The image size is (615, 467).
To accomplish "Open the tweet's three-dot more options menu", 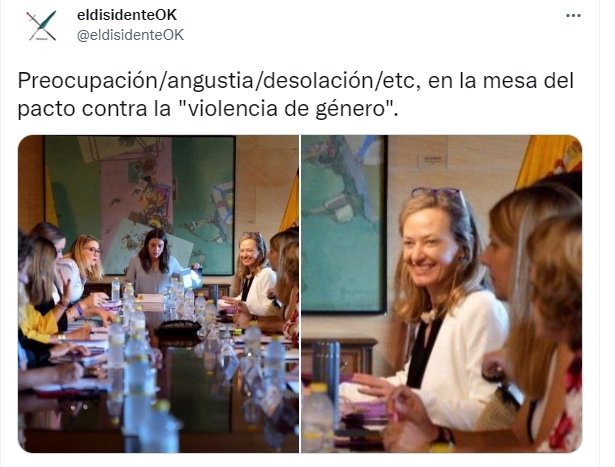I will (573, 16).
